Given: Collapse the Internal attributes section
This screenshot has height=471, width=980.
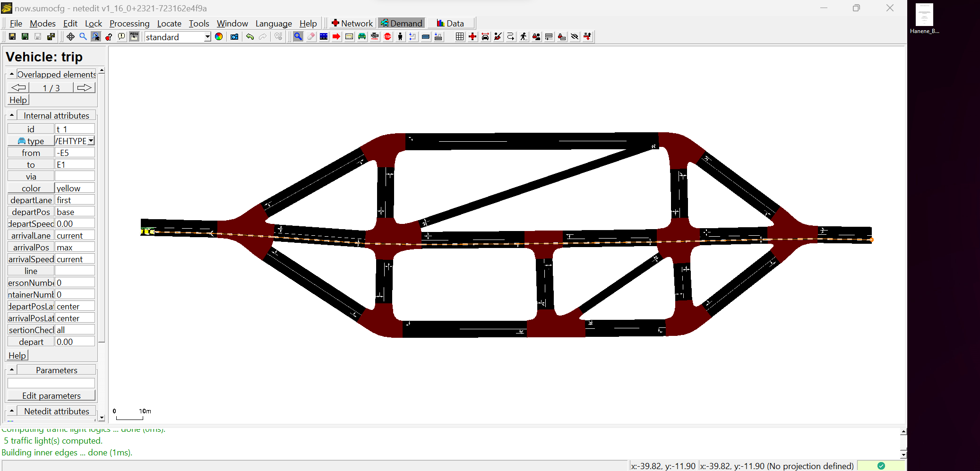Looking at the screenshot, I should [x=11, y=115].
